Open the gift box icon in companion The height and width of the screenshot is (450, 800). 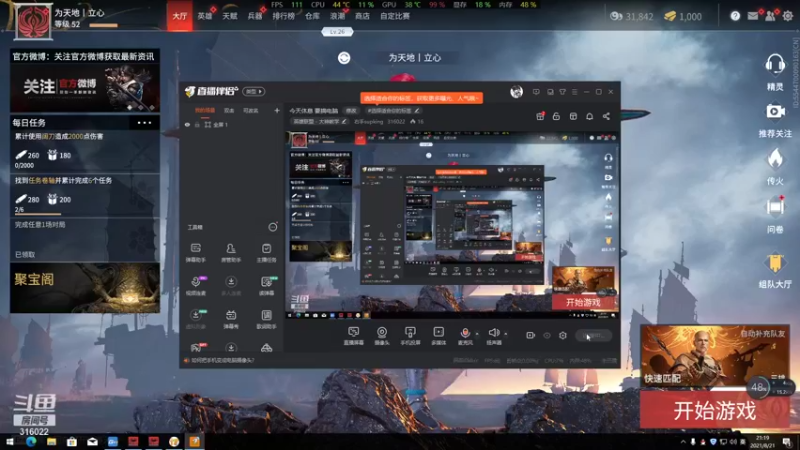coord(540,116)
